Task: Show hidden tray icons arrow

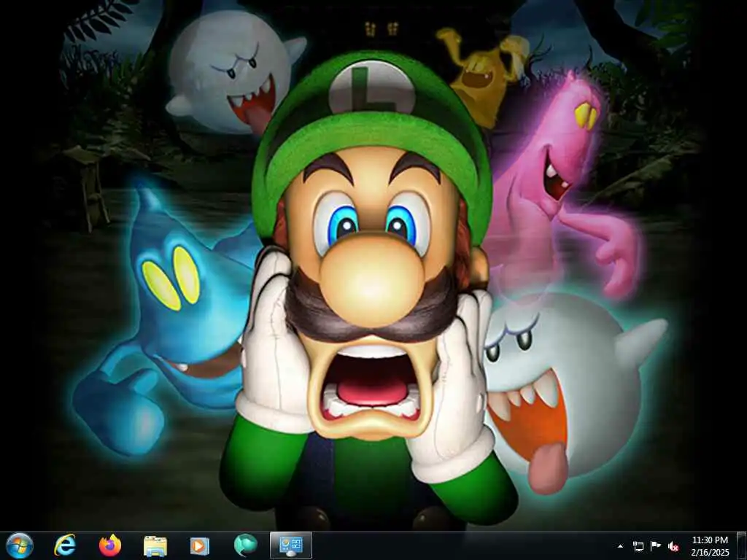Action: 620,546
